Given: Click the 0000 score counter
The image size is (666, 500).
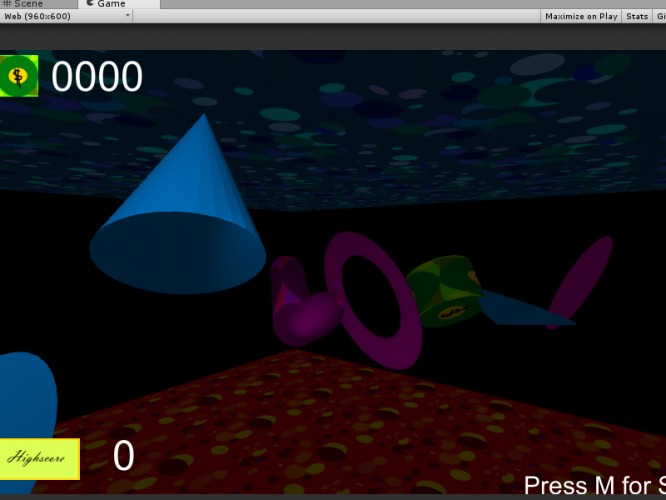Looking at the screenshot, I should point(97,76).
